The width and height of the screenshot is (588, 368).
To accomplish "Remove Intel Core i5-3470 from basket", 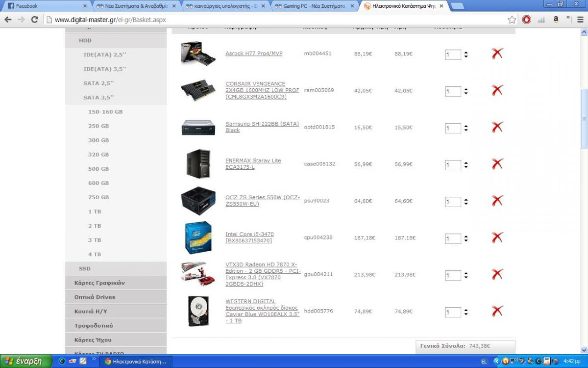I will 497,237.
